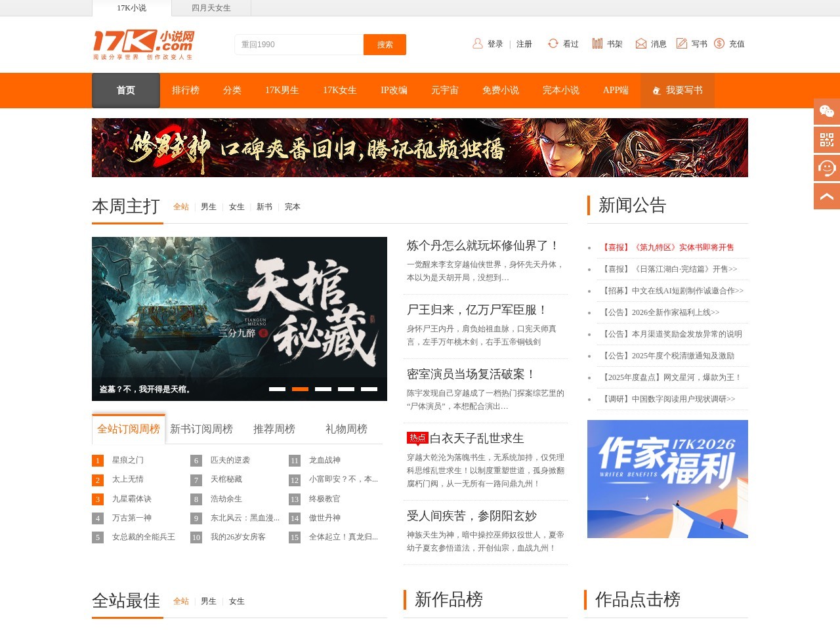Focus the search input with 重回1990

coord(299,45)
